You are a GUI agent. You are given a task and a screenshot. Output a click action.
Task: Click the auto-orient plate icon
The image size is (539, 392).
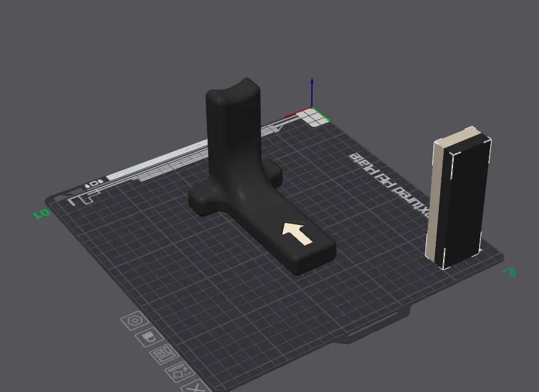[x=180, y=372]
